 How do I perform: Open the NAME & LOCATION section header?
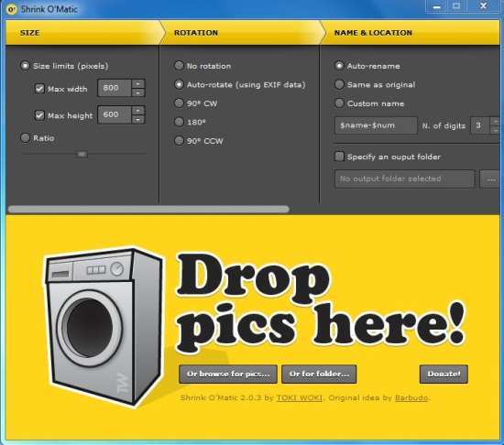tap(410, 33)
